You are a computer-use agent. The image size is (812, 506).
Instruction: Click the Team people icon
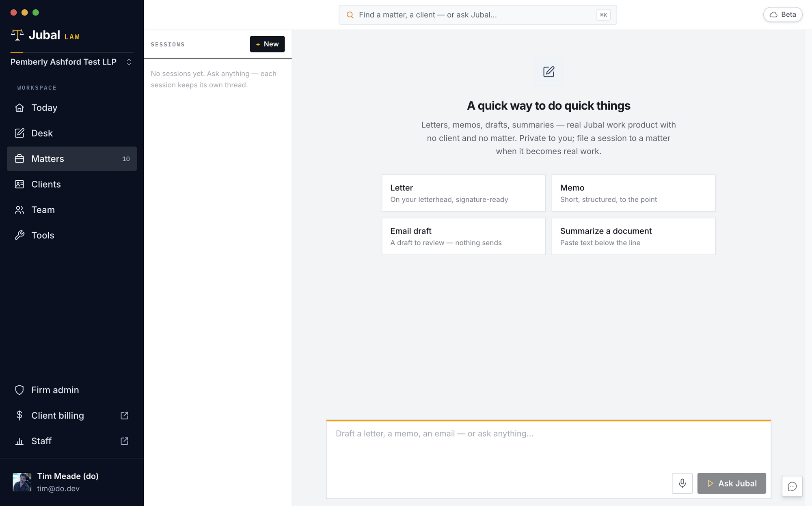pos(19,210)
